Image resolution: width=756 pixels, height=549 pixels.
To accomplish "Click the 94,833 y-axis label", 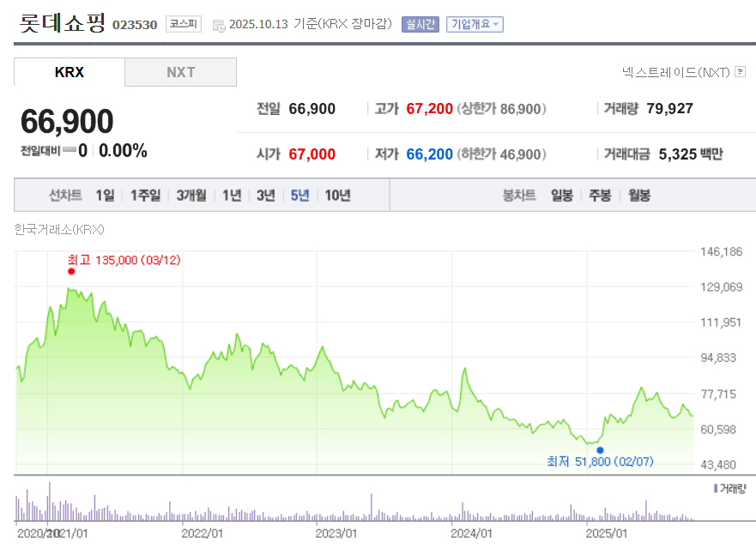I will [x=718, y=358].
